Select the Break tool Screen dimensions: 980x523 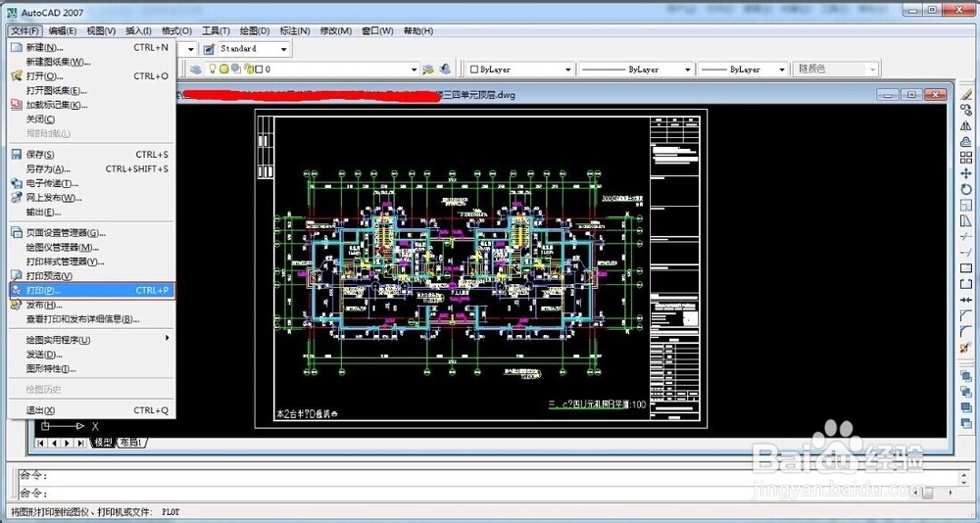click(x=966, y=284)
